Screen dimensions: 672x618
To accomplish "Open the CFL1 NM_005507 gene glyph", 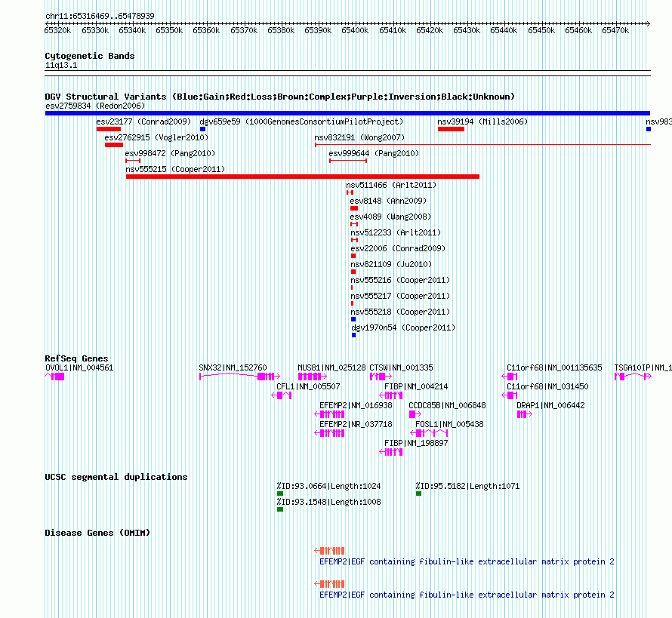I will point(282,395).
